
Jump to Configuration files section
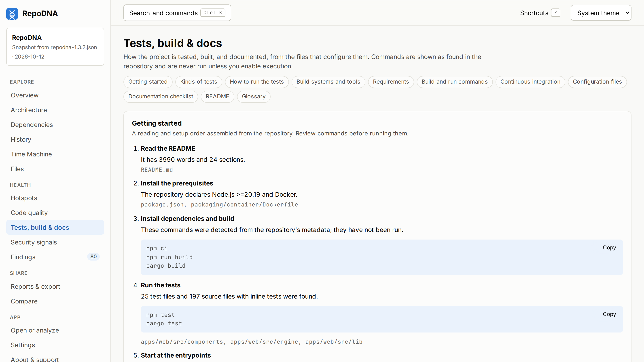coord(597,82)
